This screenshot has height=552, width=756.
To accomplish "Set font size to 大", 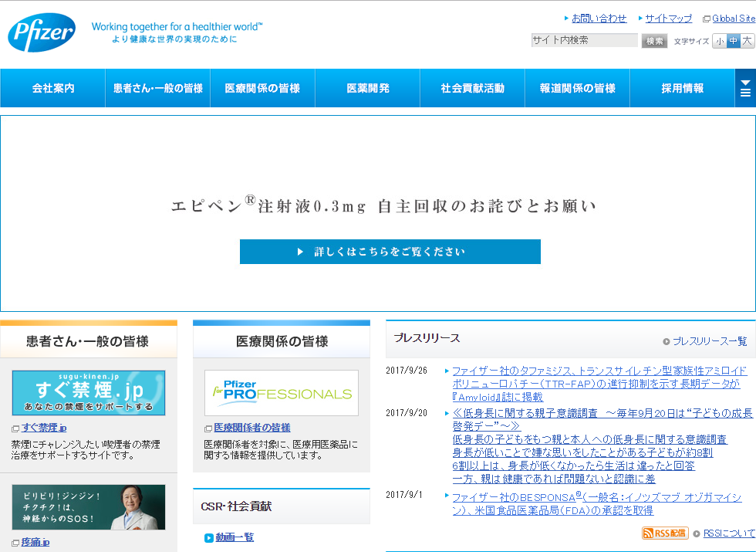I will tap(747, 41).
